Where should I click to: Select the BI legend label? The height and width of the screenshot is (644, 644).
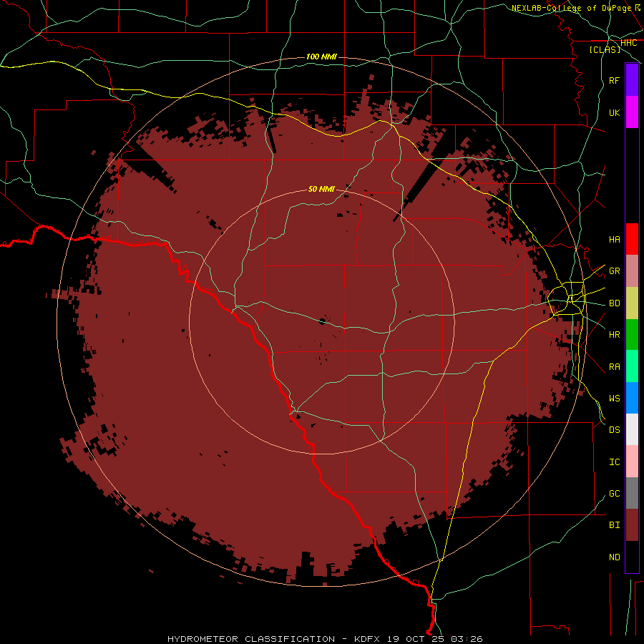click(x=614, y=525)
